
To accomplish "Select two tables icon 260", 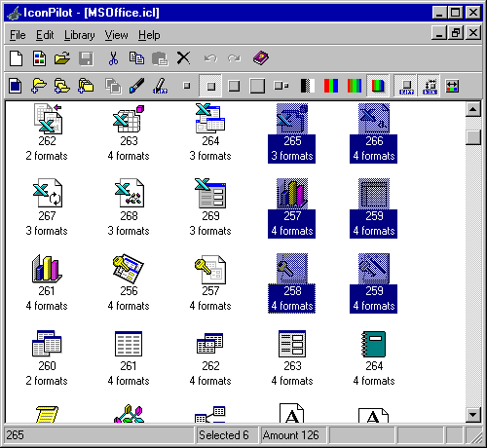I will 47,357.
